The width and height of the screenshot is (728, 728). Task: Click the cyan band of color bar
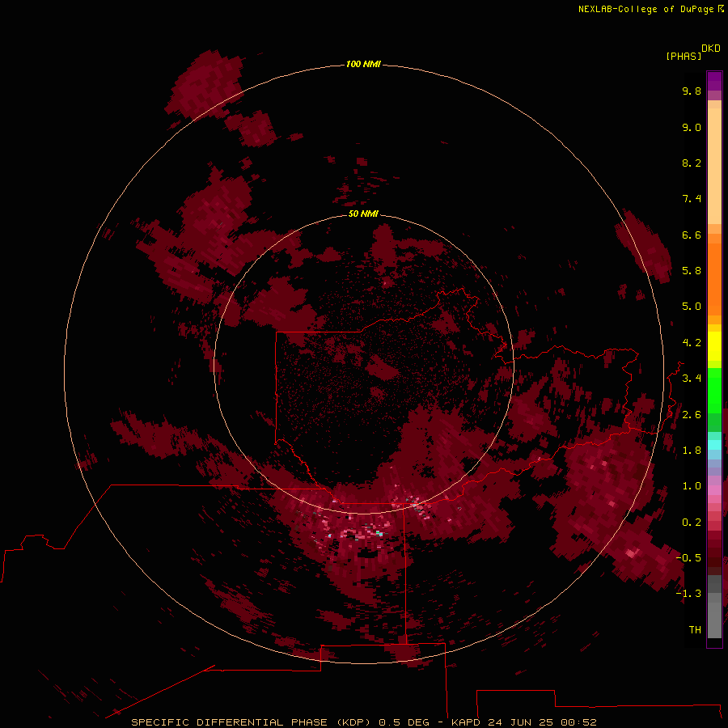click(714, 445)
